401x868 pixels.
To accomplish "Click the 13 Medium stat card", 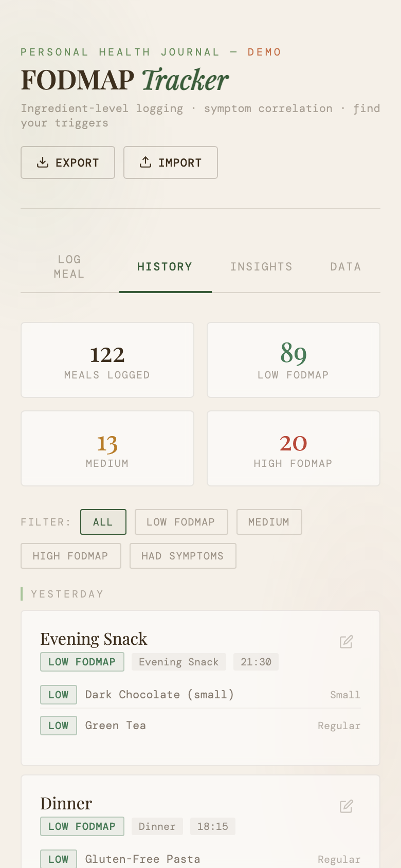I will point(107,448).
